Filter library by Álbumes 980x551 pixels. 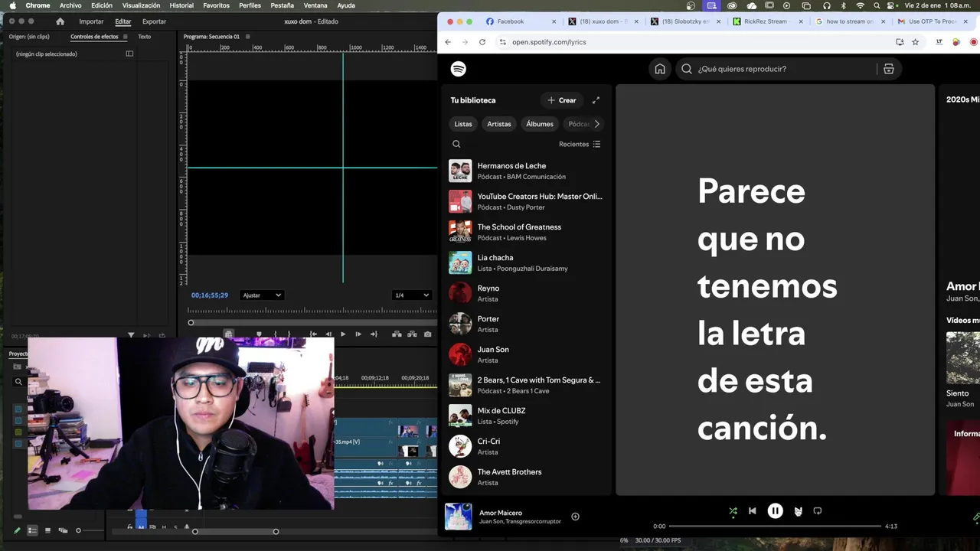coord(540,124)
